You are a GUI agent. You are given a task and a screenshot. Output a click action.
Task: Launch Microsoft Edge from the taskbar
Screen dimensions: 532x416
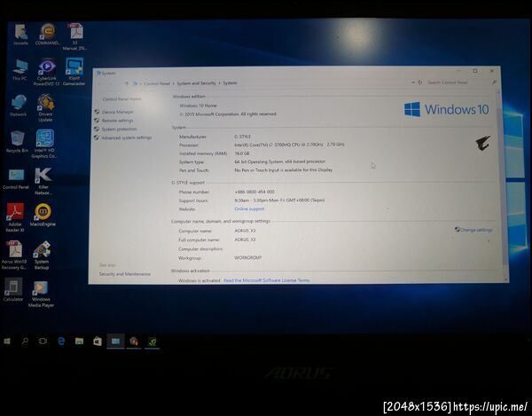61,341
